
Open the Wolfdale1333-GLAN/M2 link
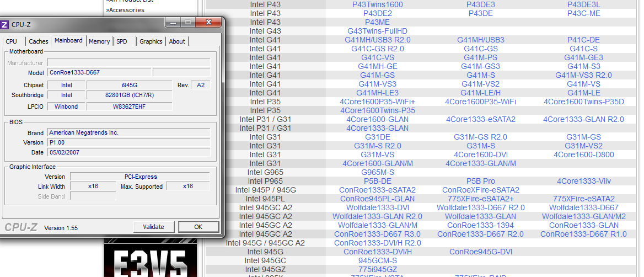(x=583, y=216)
